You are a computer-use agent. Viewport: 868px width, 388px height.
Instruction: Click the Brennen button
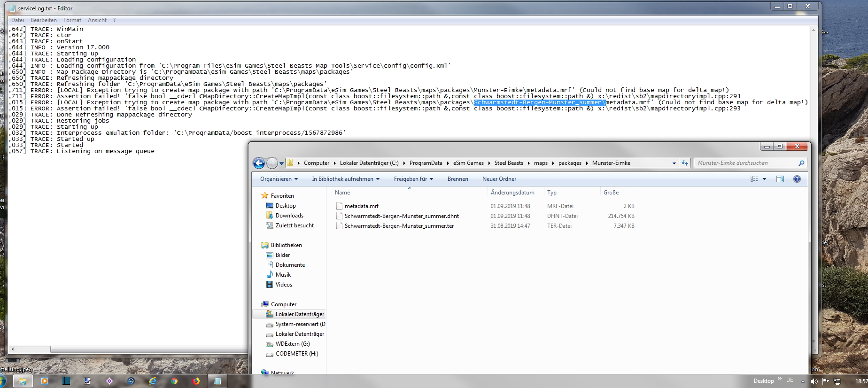pyautogui.click(x=457, y=179)
